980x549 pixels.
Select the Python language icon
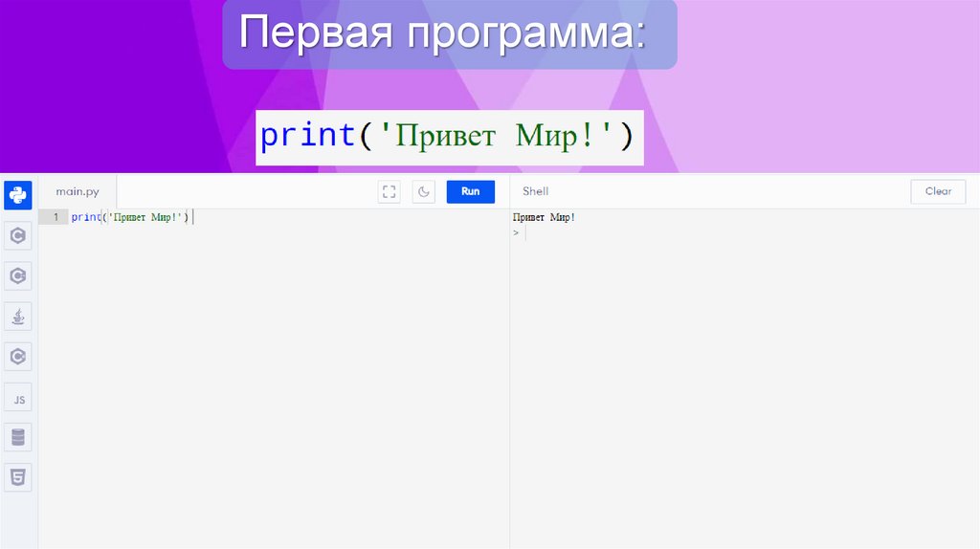[18, 195]
